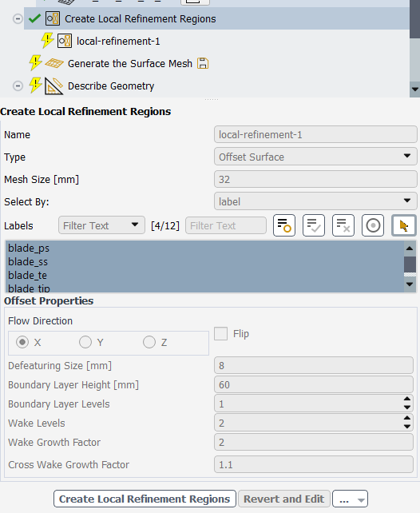Viewport: 420px width, 513px height.
Task: Click the Create Local Refinement Regions task icon
Action: [x=53, y=18]
